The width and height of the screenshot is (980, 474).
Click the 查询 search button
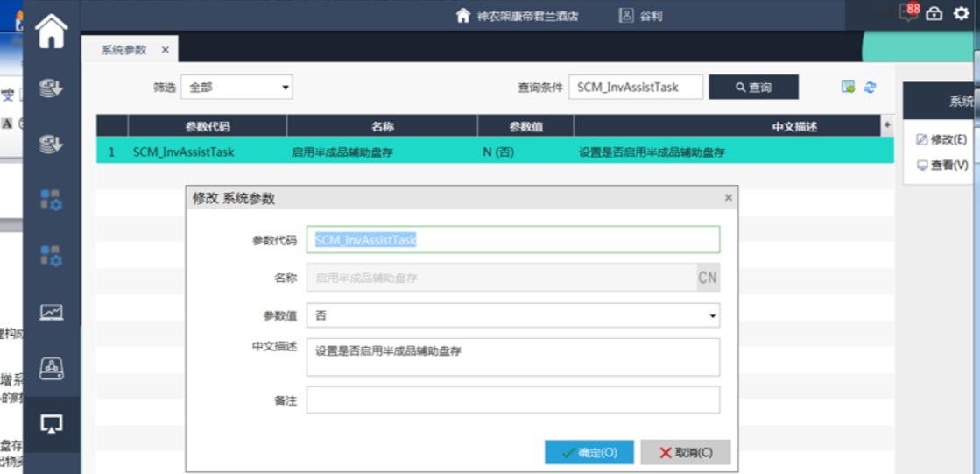753,87
